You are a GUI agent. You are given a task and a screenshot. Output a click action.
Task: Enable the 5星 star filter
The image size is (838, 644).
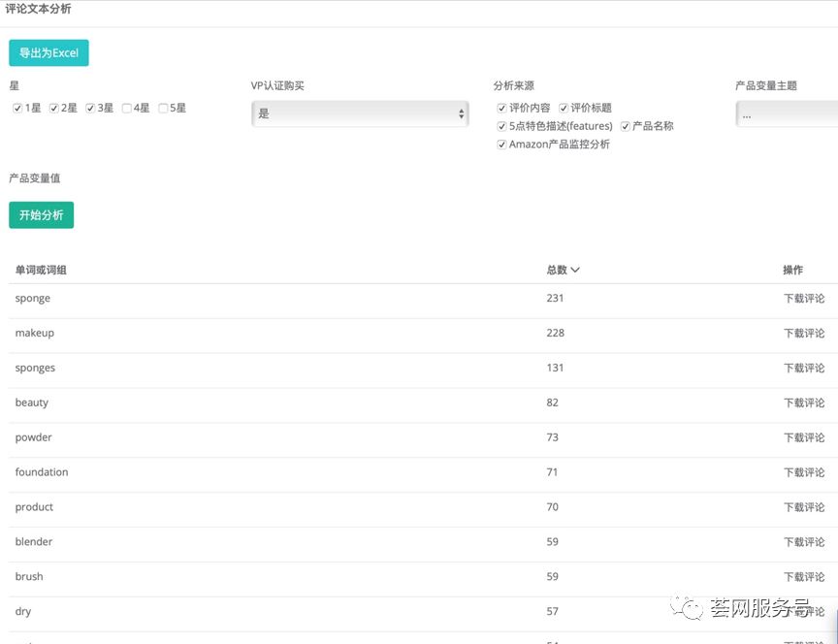(x=163, y=108)
